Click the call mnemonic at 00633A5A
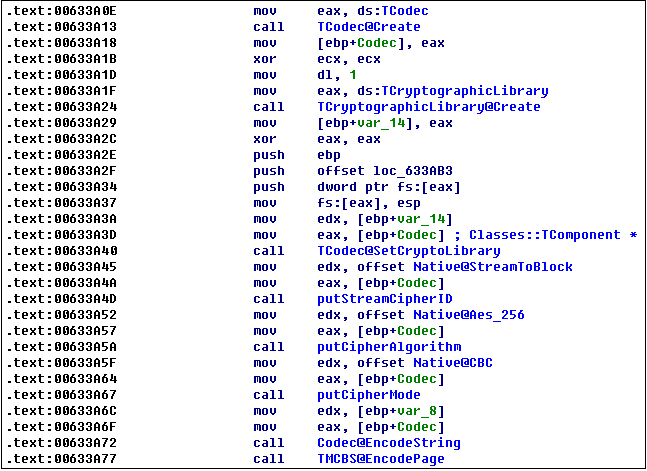The height and width of the screenshot is (471, 647). pos(269,347)
